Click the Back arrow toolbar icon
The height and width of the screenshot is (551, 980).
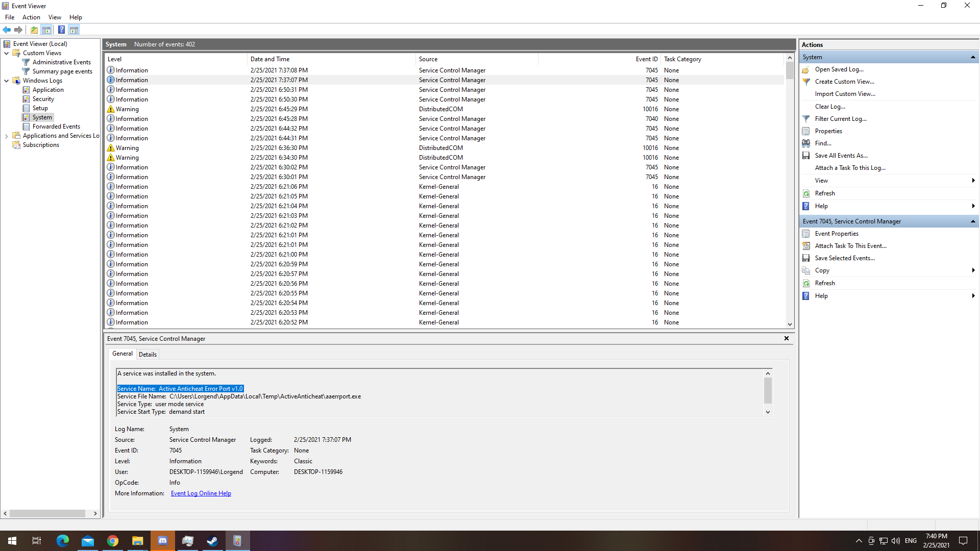point(7,30)
